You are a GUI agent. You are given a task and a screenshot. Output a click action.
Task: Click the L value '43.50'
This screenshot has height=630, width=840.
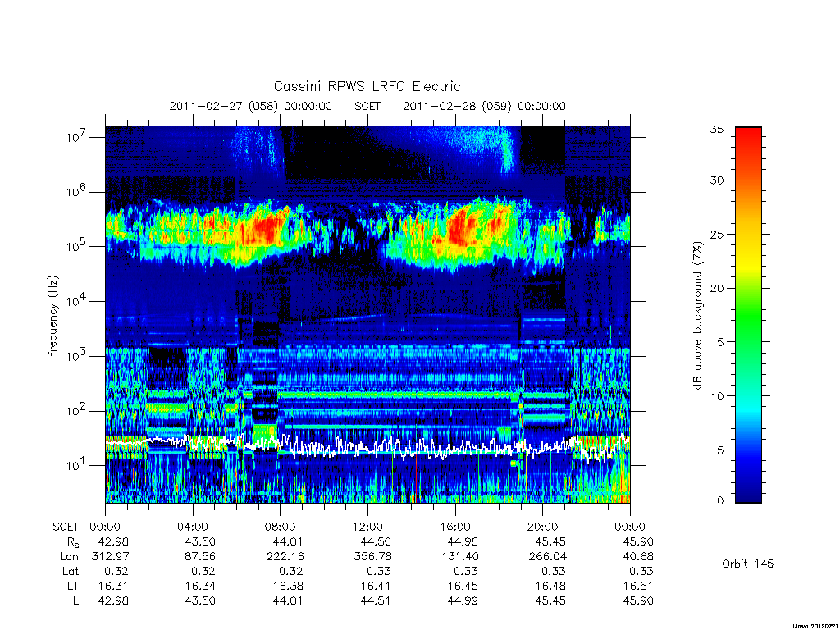200,601
